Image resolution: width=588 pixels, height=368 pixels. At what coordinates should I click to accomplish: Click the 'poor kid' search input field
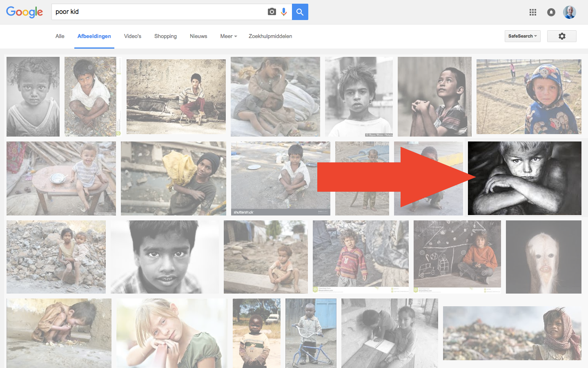(x=159, y=12)
